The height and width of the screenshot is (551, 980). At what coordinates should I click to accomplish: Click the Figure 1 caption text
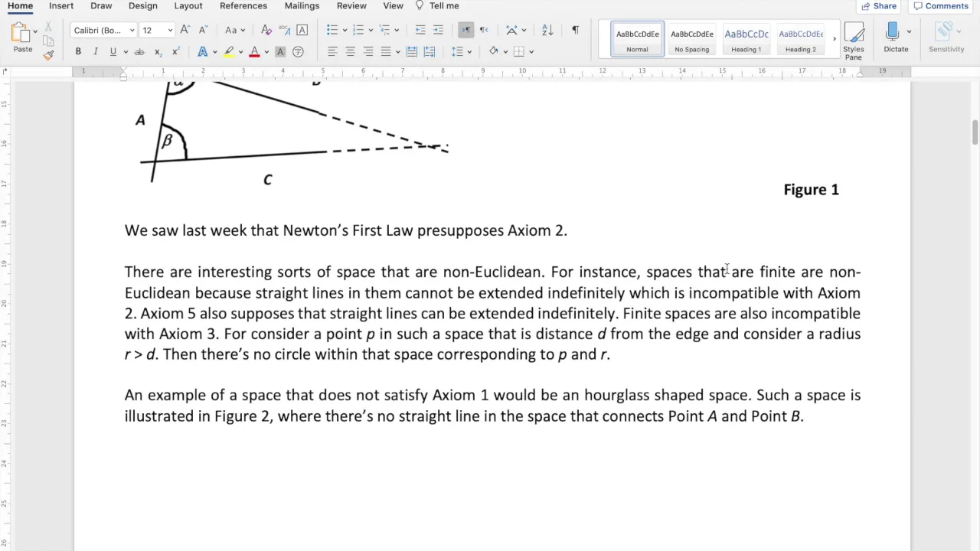click(811, 190)
